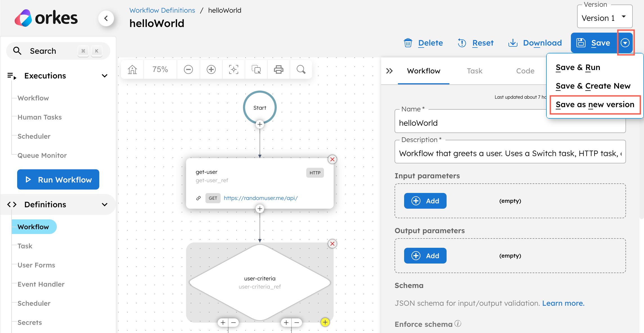This screenshot has width=644, height=333.
Task: Open Human Tasks in sidebar
Action: pos(40,117)
